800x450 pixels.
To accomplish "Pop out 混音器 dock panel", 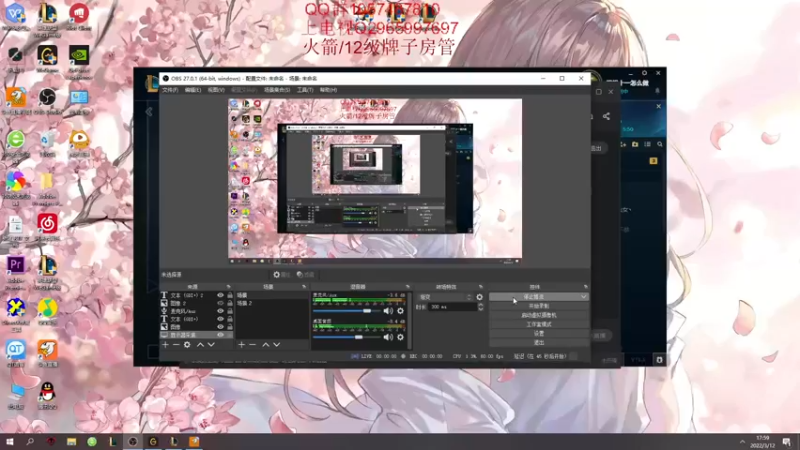I will click(x=407, y=287).
